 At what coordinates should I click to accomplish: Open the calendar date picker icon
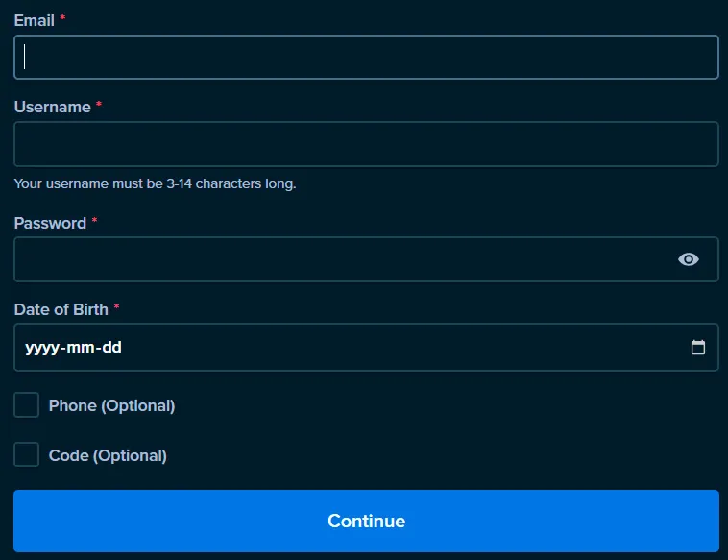click(698, 348)
